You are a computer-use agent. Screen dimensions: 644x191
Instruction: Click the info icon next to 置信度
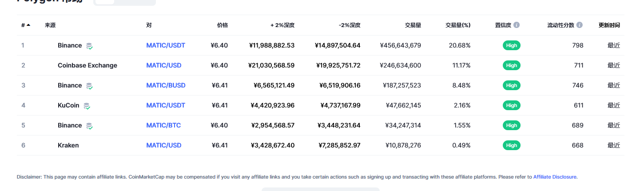517,25
